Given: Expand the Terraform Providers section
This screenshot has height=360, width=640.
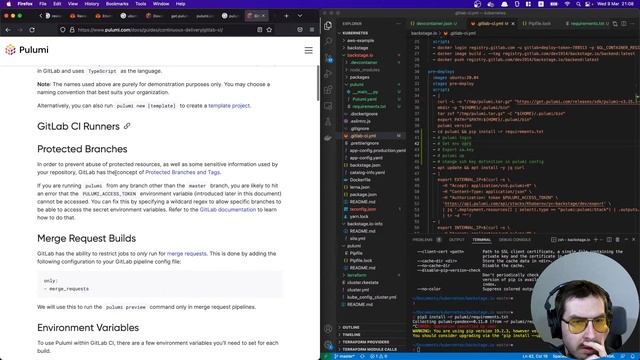Looking at the screenshot, I should click(365, 342).
